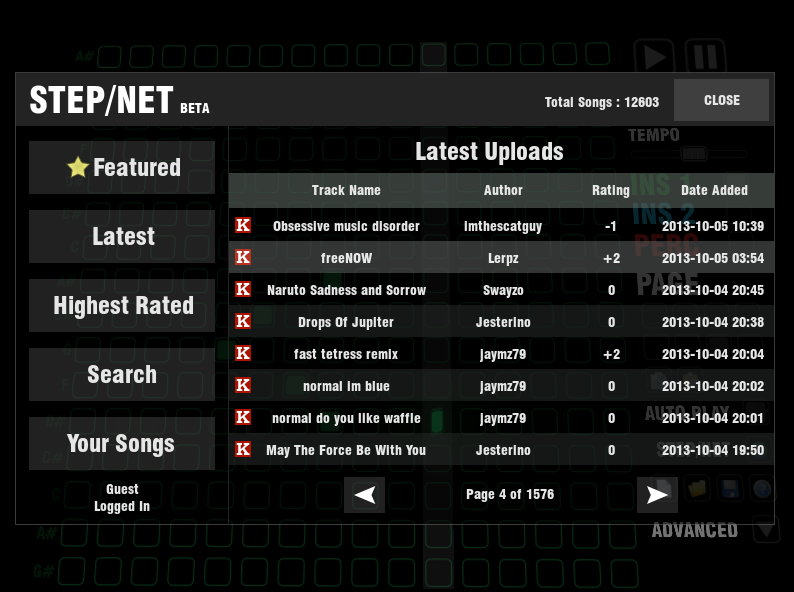This screenshot has height=592, width=794.
Task: Go to the previous page with left arrow
Action: coord(365,495)
